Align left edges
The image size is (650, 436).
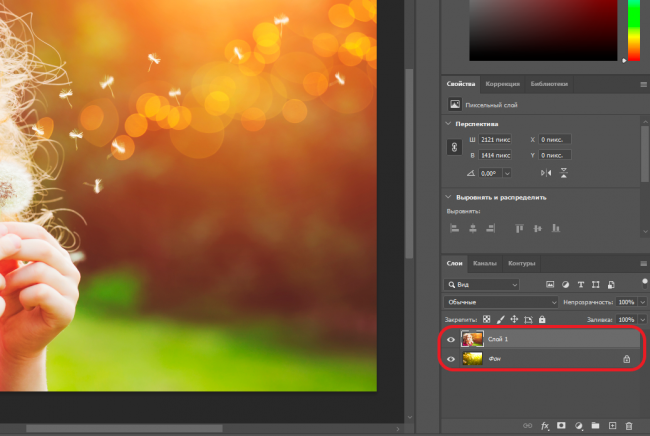pyautogui.click(x=454, y=228)
